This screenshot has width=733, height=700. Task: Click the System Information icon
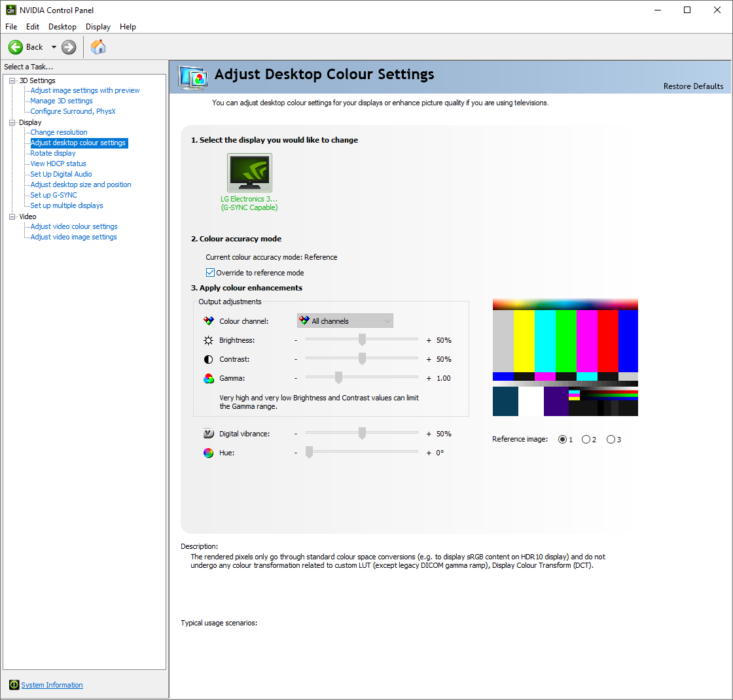point(14,685)
